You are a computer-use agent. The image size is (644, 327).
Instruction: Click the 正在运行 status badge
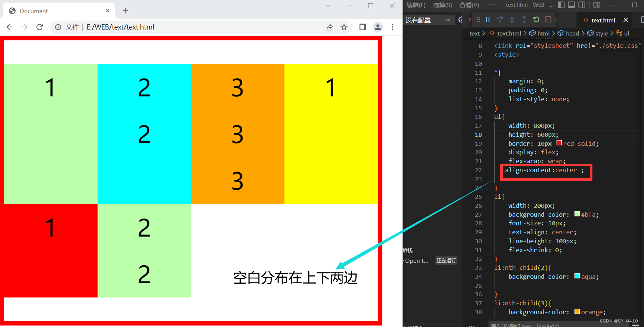click(x=446, y=260)
